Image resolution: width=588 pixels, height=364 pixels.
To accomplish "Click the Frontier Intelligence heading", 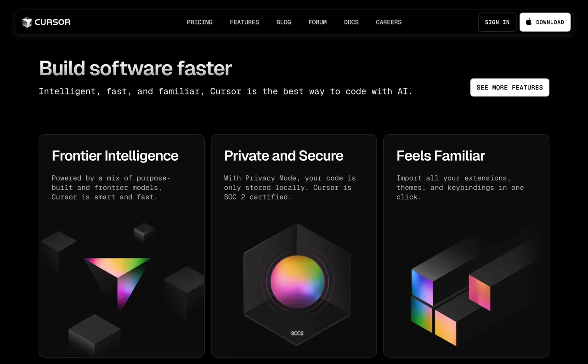I will point(115,156).
